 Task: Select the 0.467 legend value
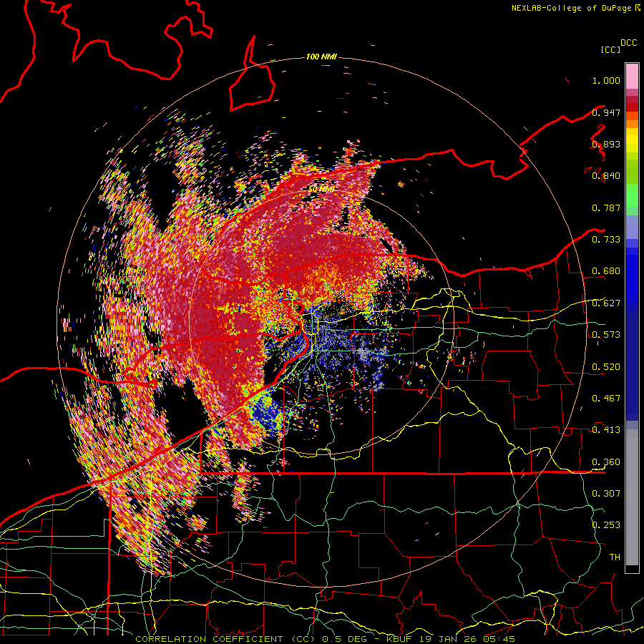click(606, 399)
